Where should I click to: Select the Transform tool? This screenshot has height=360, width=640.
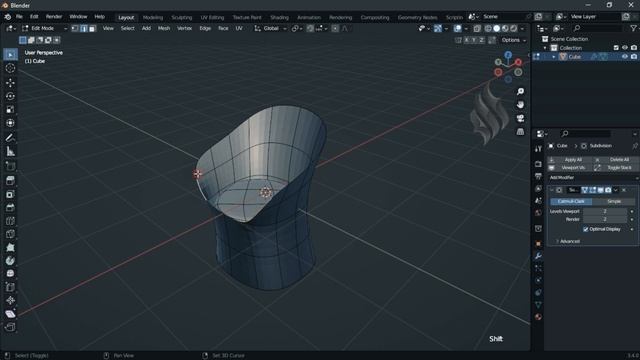point(11,123)
